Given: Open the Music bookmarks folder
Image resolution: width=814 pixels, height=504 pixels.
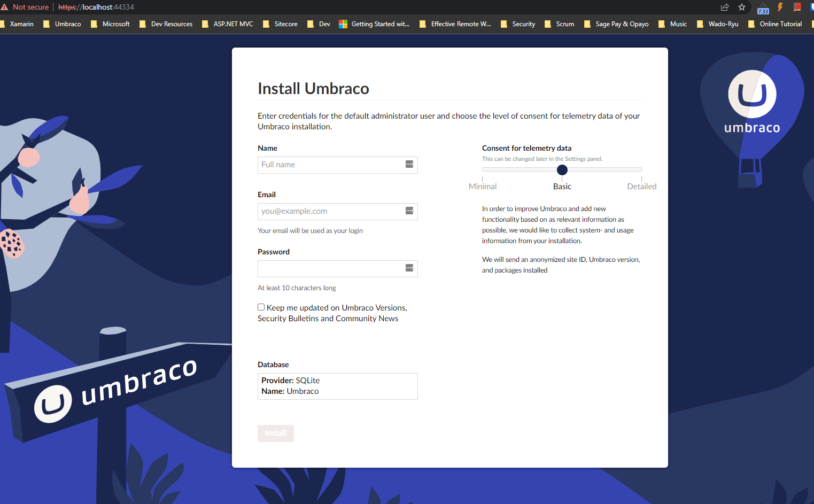Looking at the screenshot, I should [x=672, y=24].
